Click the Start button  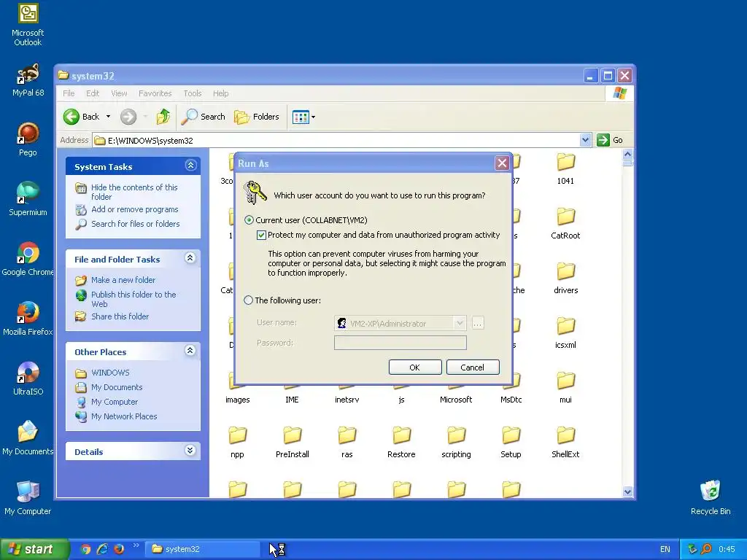click(34, 549)
